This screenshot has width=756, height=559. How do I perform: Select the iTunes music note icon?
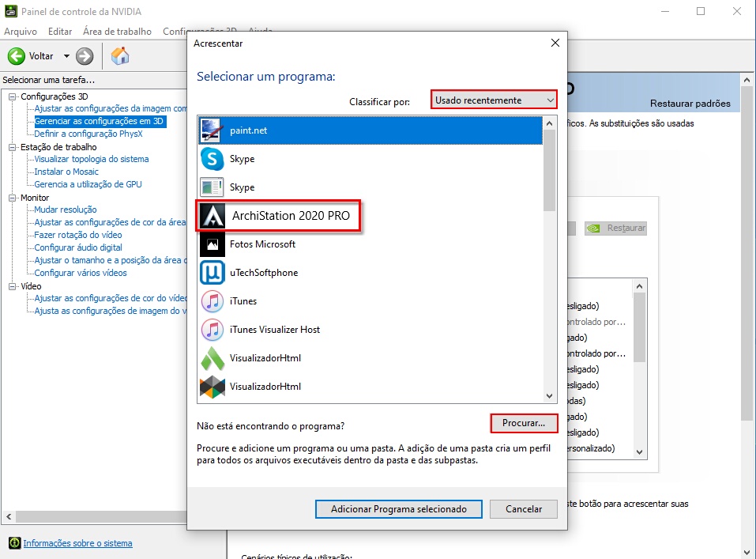tap(213, 301)
